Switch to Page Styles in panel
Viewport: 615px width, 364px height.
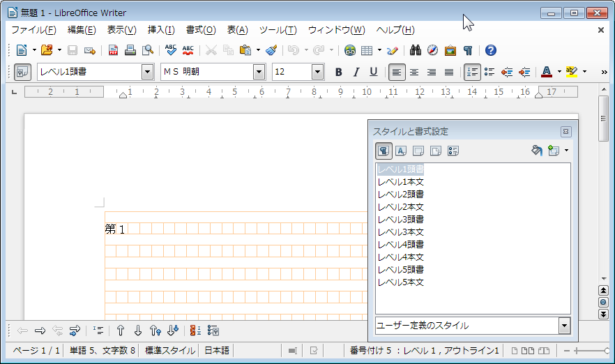436,151
